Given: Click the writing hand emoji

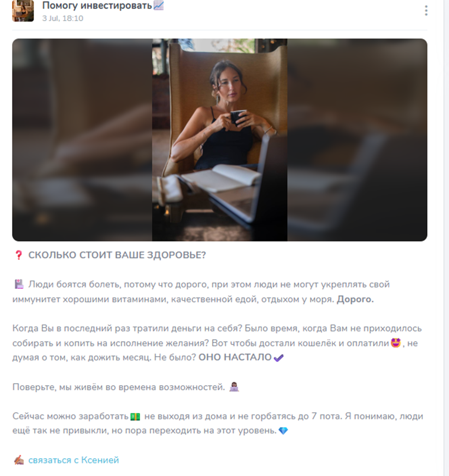Looking at the screenshot, I should point(19,460).
